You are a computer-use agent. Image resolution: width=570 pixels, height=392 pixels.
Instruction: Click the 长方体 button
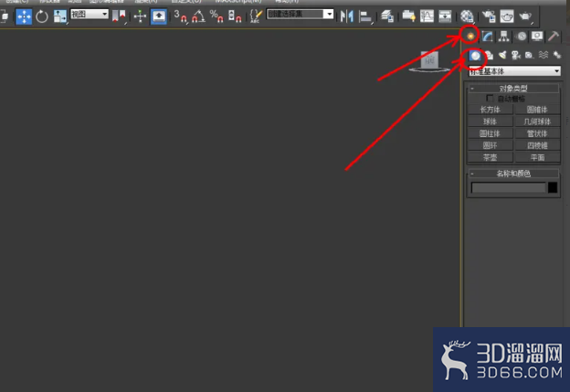pyautogui.click(x=490, y=110)
